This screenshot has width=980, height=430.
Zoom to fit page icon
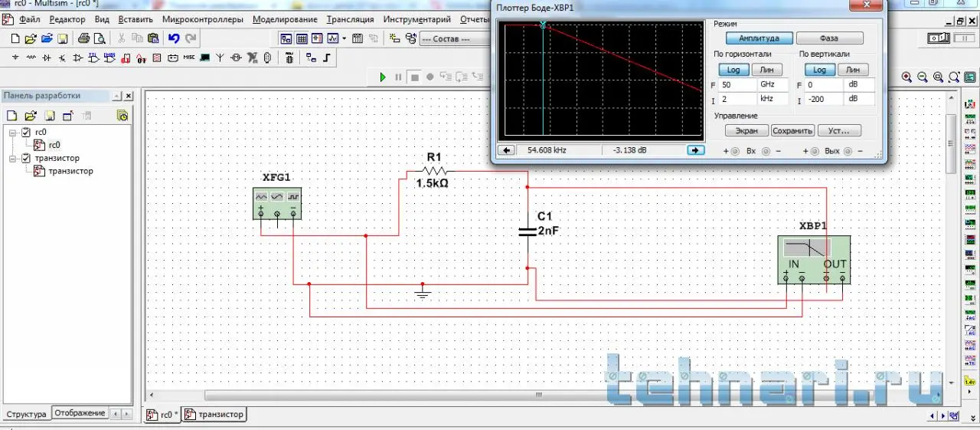pos(953,77)
